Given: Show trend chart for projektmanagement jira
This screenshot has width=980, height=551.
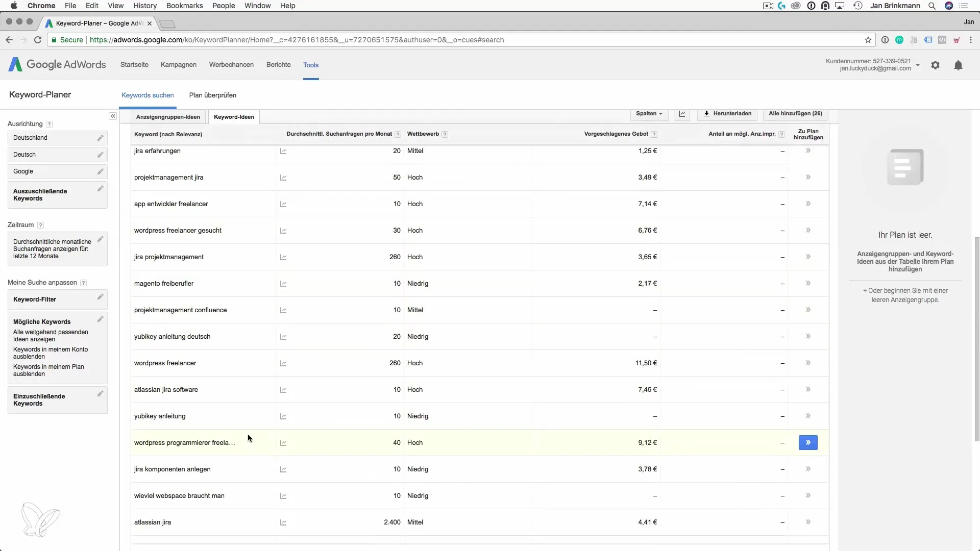Looking at the screenshot, I should click(x=283, y=178).
